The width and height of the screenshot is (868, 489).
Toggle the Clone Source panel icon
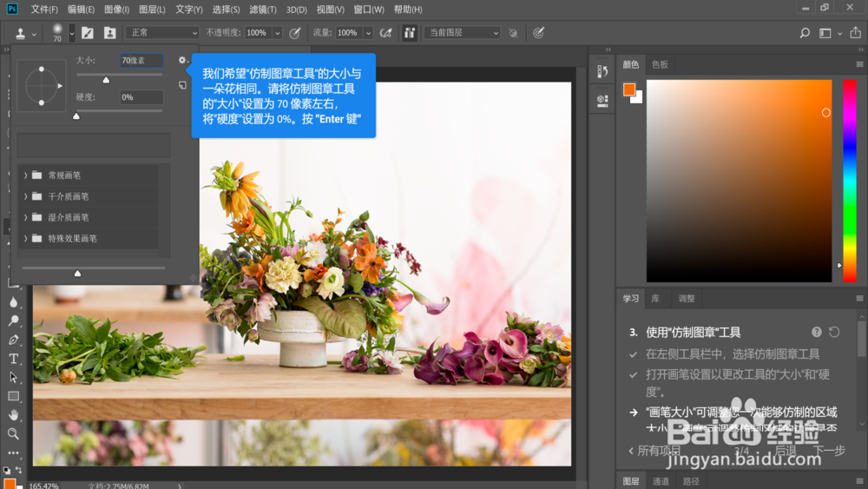[x=109, y=33]
